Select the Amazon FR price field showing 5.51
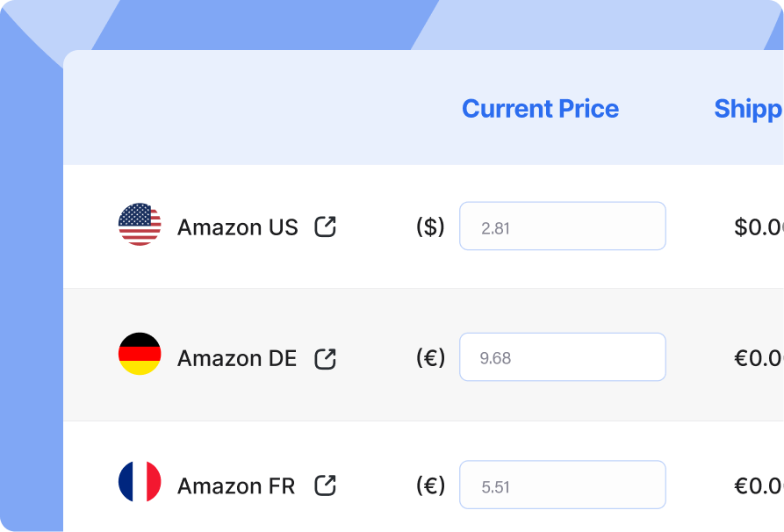Screen dimensions: 784x532 tap(562, 485)
